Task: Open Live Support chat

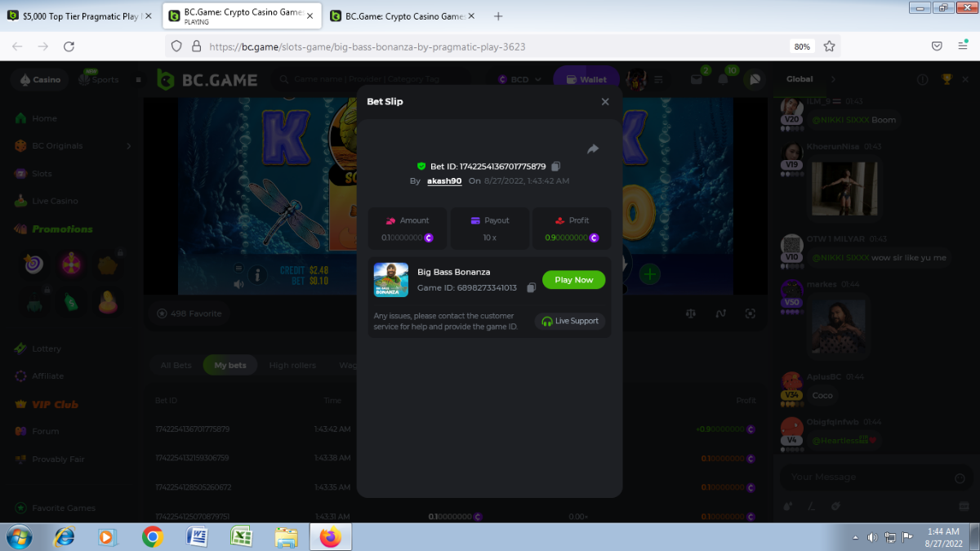Action: 570,322
